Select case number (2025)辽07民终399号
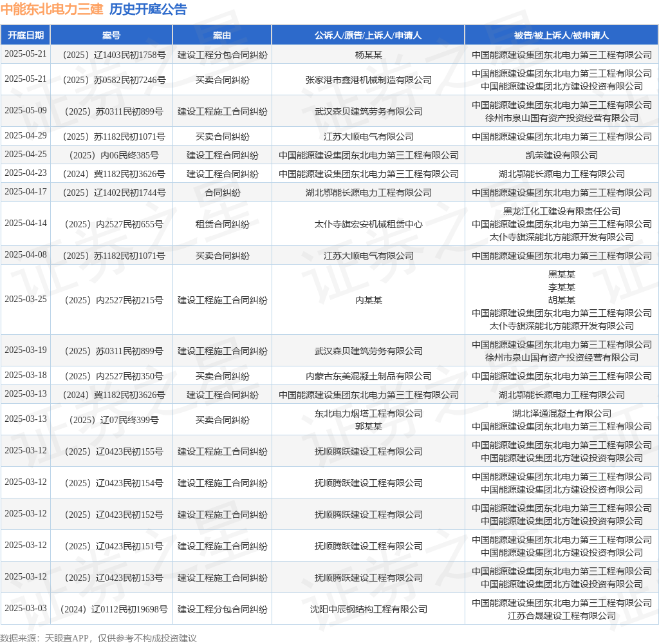 [113, 420]
